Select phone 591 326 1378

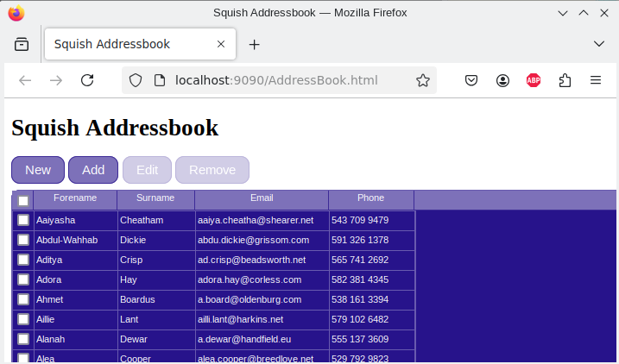click(x=372, y=240)
